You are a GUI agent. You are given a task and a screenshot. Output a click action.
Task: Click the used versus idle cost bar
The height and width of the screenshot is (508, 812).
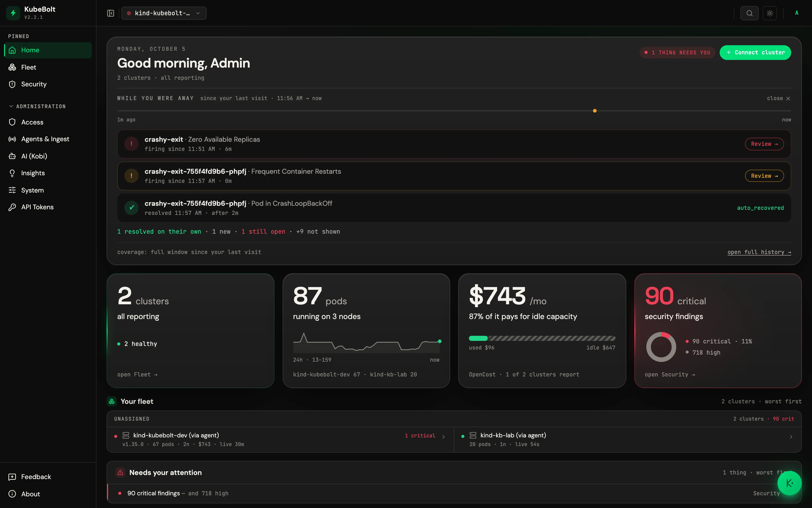coord(542,338)
